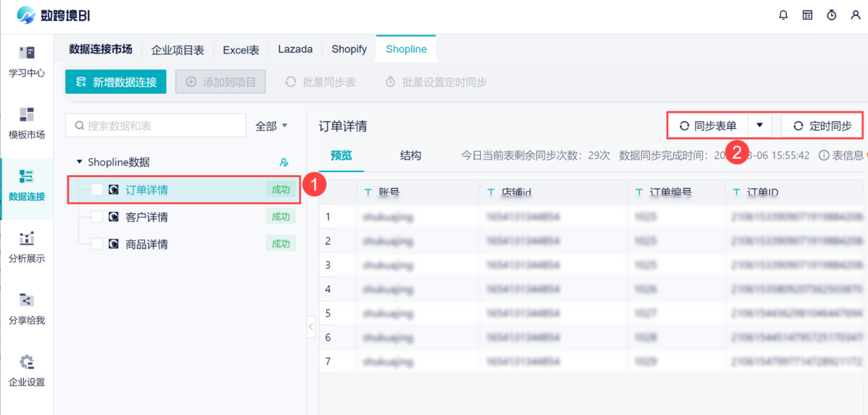This screenshot has width=868, height=415.
Task: Open the calculator icon in header
Action: coord(807,15)
